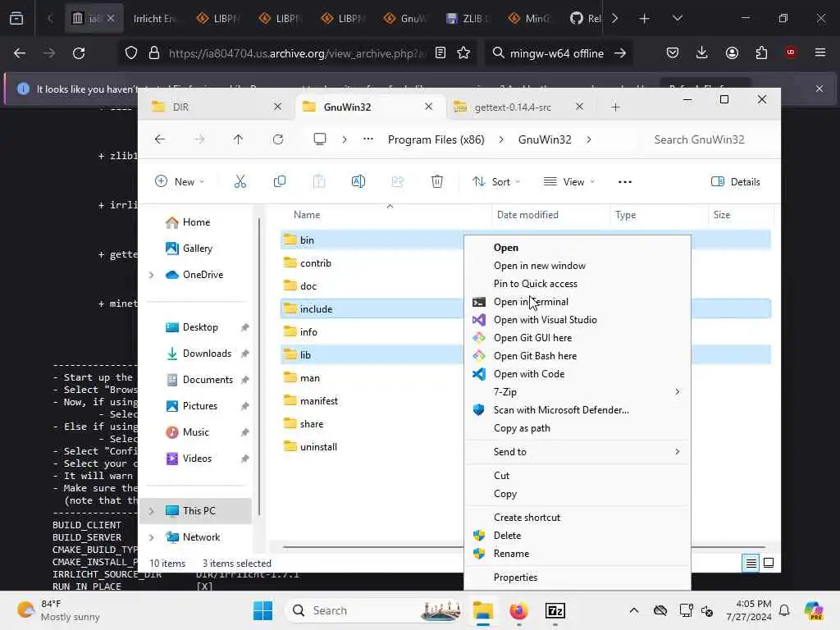Open Firefox downloads panel

[x=702, y=53]
